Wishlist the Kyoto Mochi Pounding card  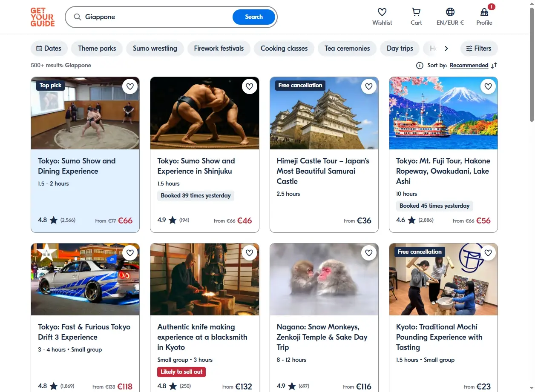coord(488,253)
